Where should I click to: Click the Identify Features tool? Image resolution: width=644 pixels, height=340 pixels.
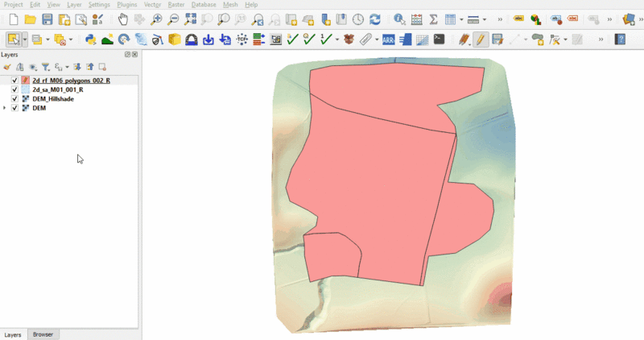pyautogui.click(x=399, y=19)
